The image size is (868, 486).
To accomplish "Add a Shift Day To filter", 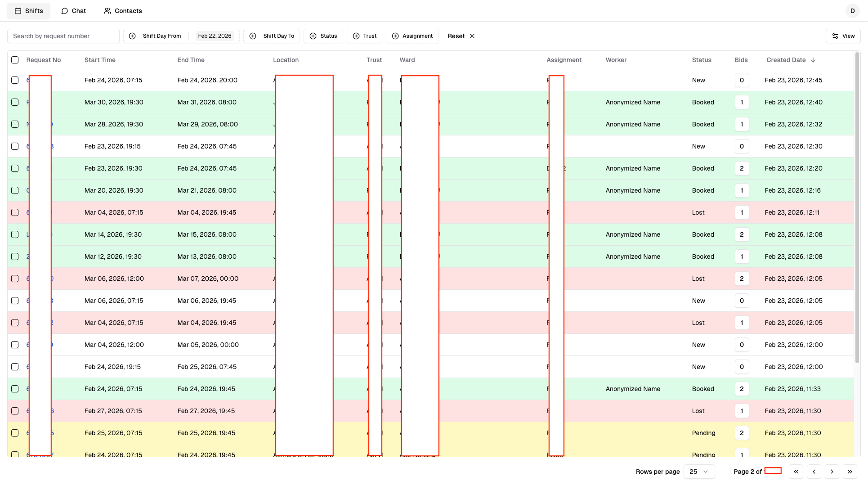I will (x=272, y=36).
